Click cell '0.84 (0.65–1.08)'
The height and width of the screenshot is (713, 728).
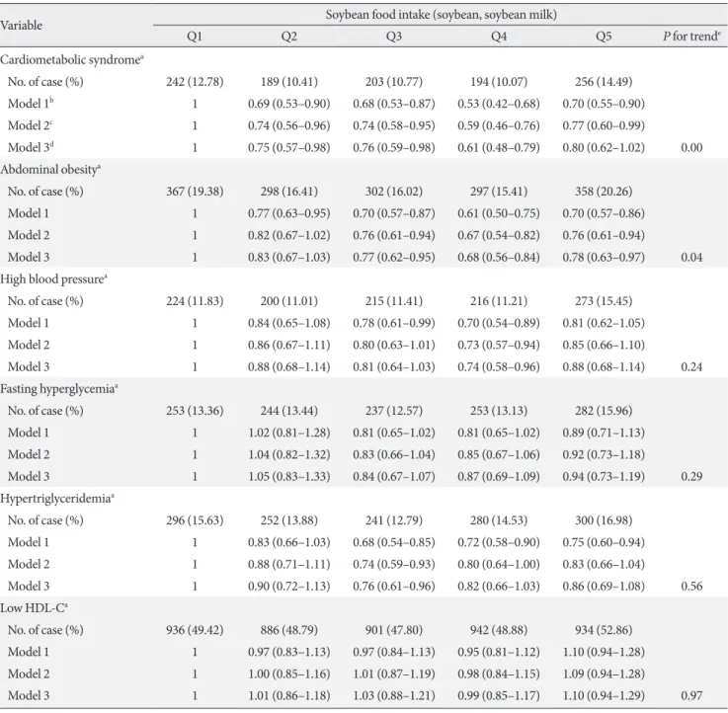click(288, 323)
